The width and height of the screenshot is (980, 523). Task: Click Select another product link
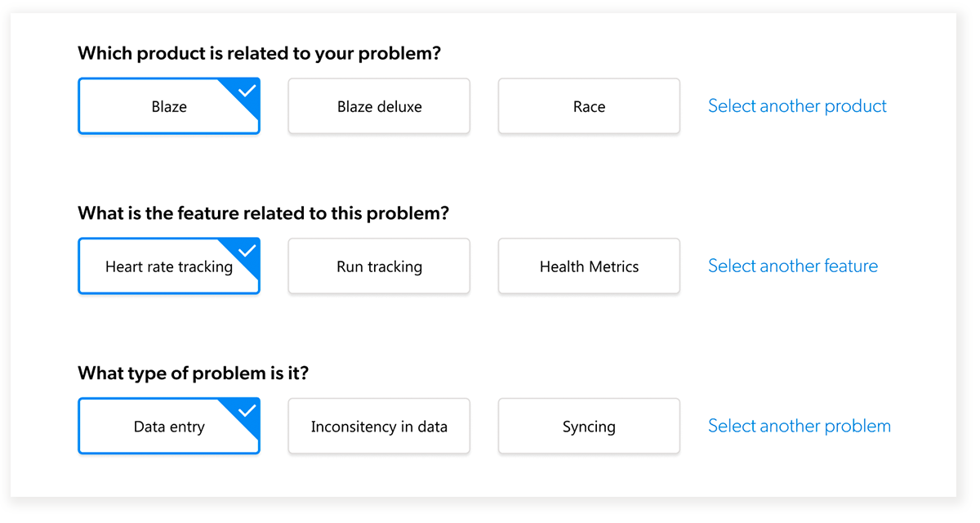[796, 105]
